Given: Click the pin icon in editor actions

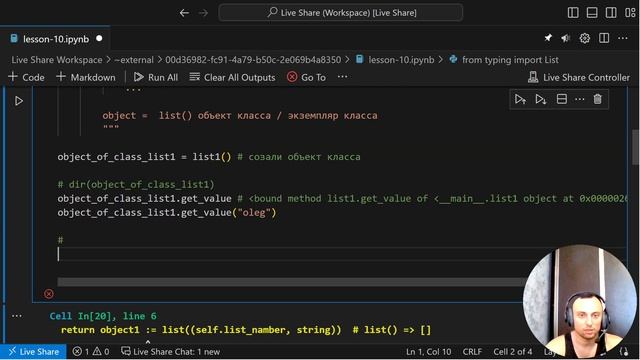Looking at the screenshot, I should click(x=548, y=38).
